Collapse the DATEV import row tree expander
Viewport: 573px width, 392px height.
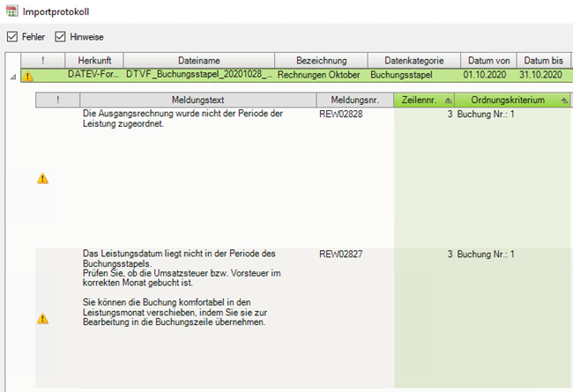pyautogui.click(x=12, y=77)
